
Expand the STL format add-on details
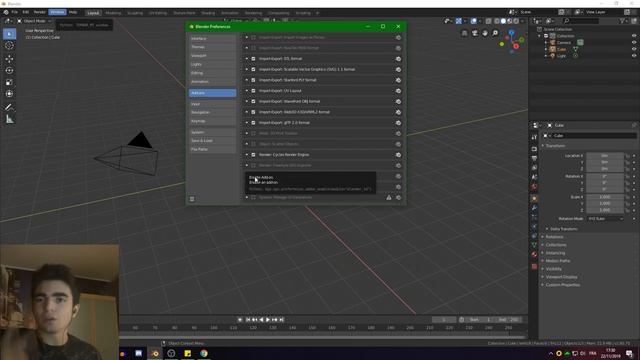click(x=247, y=59)
